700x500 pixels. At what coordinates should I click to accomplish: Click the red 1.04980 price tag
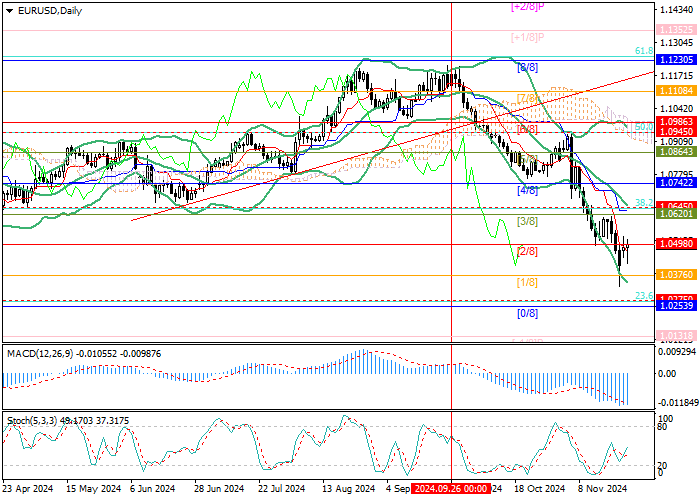coord(677,244)
